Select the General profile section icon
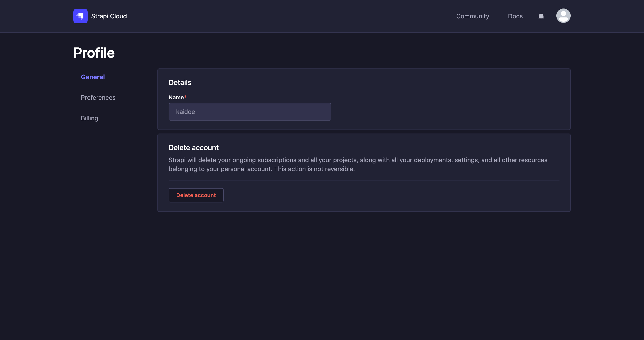The height and width of the screenshot is (340, 644). (x=93, y=77)
